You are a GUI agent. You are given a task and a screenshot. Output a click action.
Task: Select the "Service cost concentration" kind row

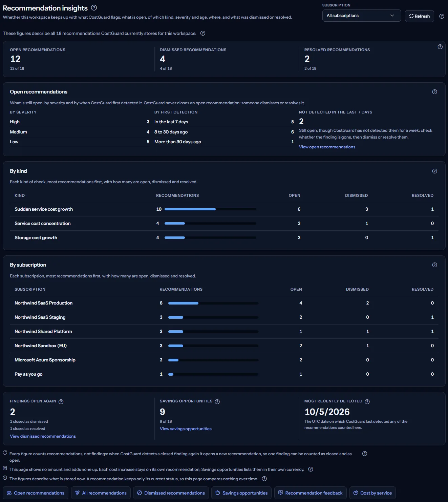224,224
